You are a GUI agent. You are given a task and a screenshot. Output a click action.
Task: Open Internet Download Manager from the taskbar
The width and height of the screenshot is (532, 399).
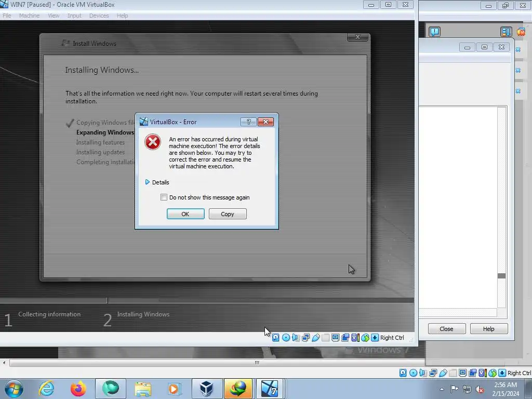tap(238, 389)
